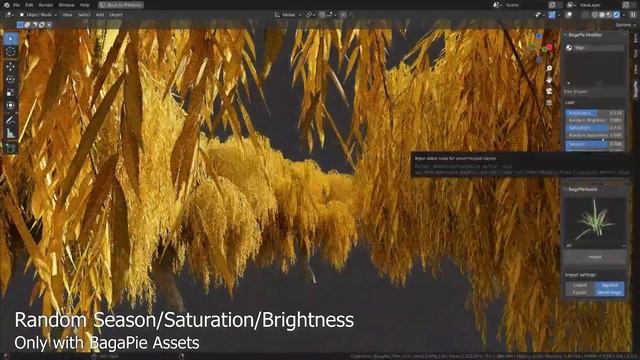Screen dimensions: 640x360
Task: Open the Options dropdown under the header
Action: (625, 25)
